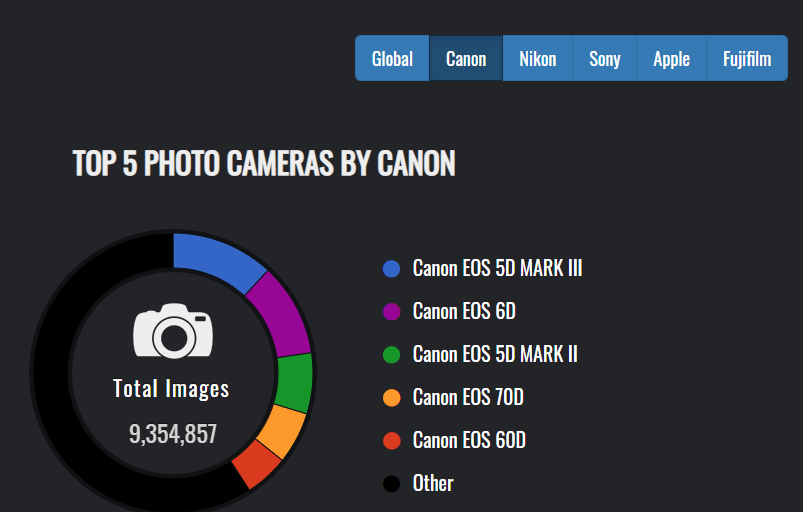This screenshot has width=803, height=512.
Task: Click the Canon EOS 6D legend label
Action: coord(464,311)
